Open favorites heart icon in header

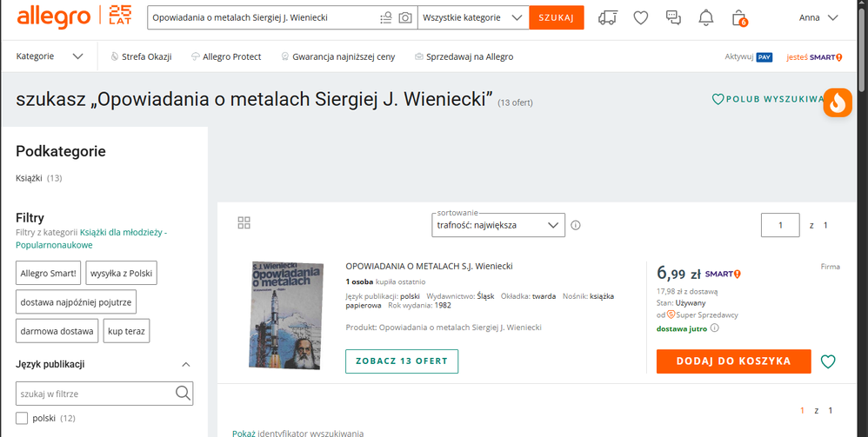pos(641,17)
